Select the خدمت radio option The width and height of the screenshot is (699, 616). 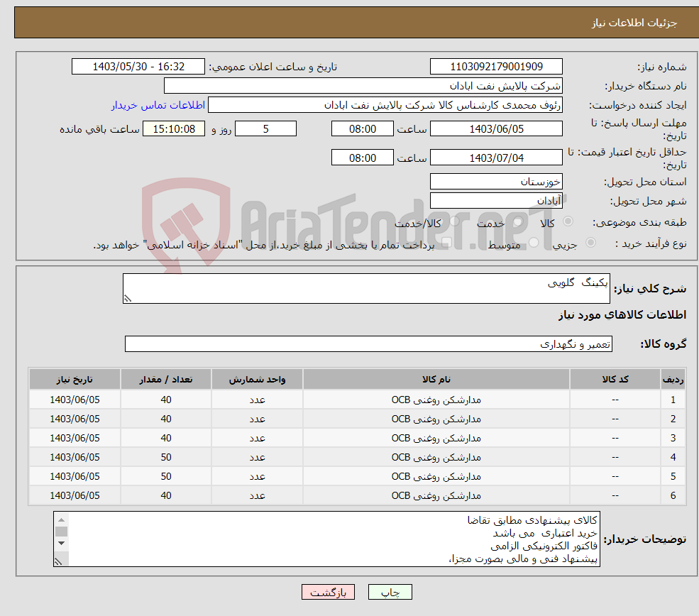[518, 221]
